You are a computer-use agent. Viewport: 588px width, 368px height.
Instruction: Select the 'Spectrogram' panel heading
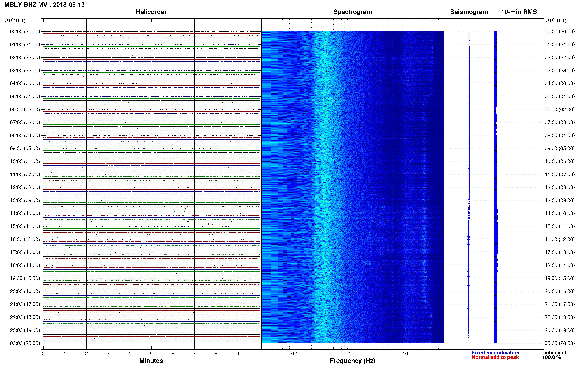click(352, 12)
